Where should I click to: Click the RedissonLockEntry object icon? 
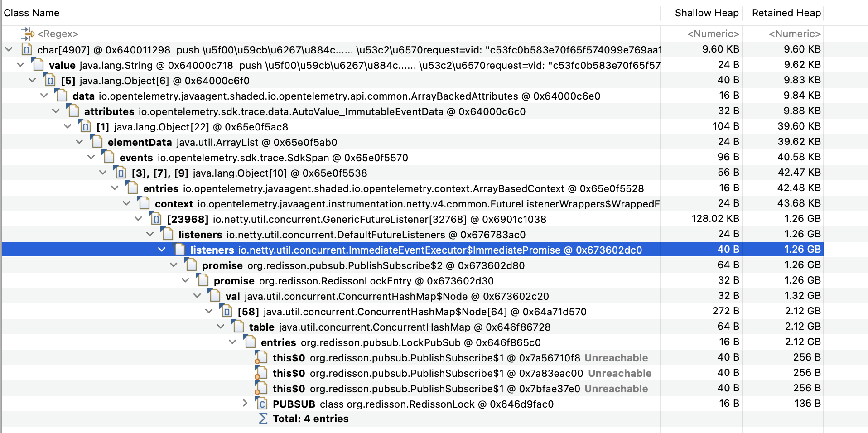[x=203, y=280]
